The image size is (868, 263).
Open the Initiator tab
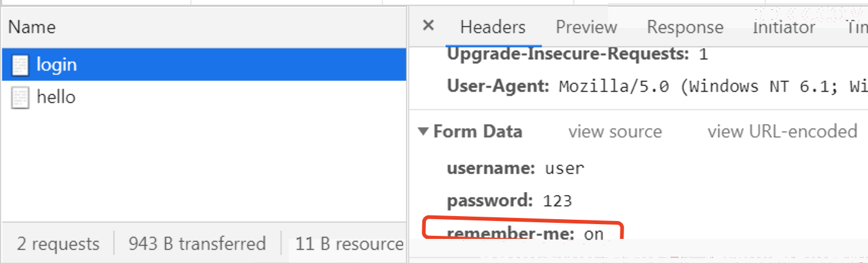[783, 27]
